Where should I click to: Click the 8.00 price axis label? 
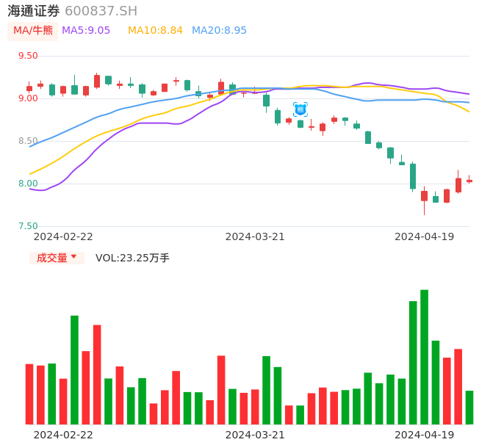(28, 184)
